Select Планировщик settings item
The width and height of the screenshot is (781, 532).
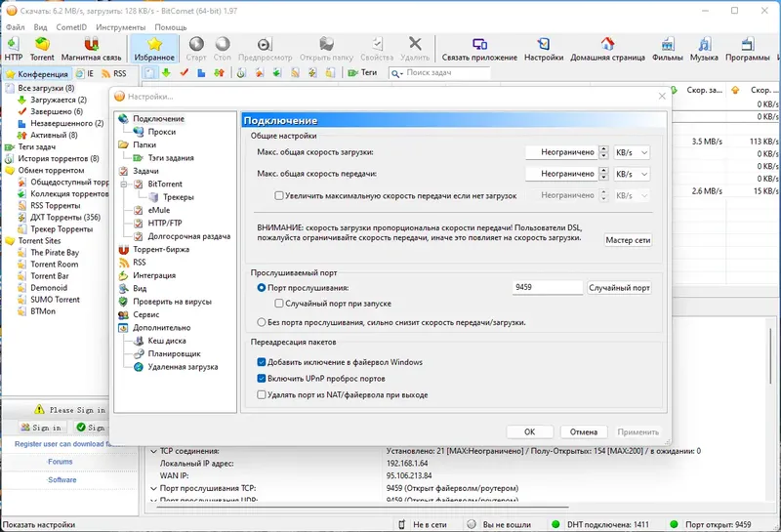(167, 353)
